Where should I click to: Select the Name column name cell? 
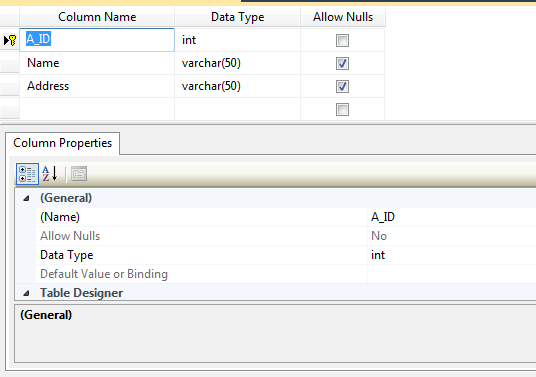(x=97, y=63)
